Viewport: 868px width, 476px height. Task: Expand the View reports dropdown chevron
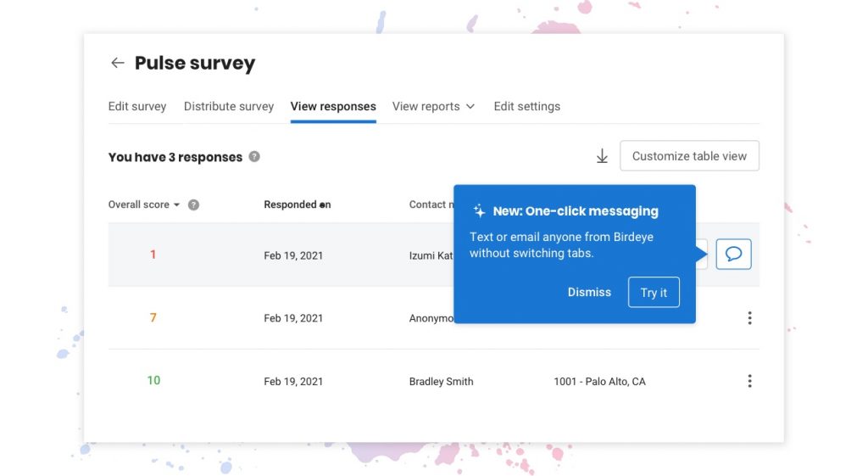[470, 106]
